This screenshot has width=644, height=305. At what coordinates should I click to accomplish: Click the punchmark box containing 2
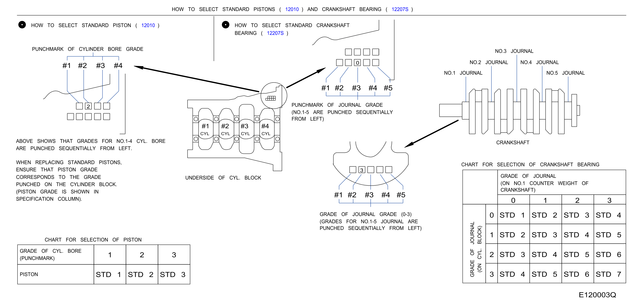pyautogui.click(x=88, y=106)
